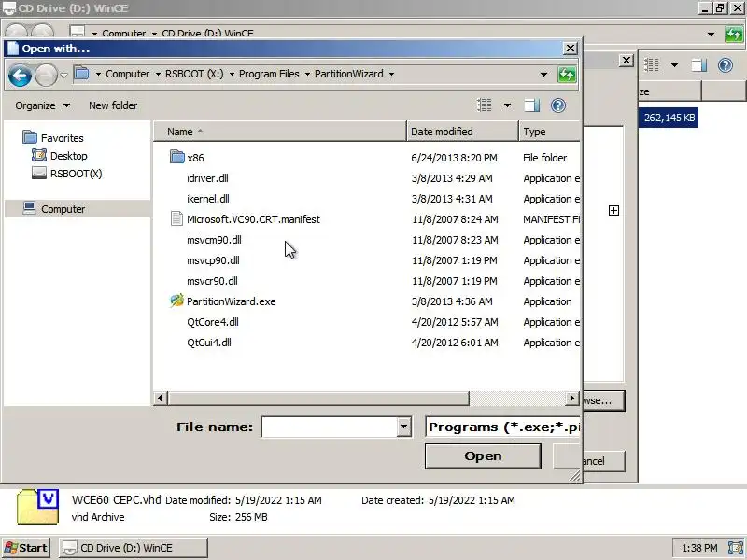Image resolution: width=747 pixels, height=560 pixels.
Task: Select QtCore4.dll in the file list
Action: click(x=213, y=321)
